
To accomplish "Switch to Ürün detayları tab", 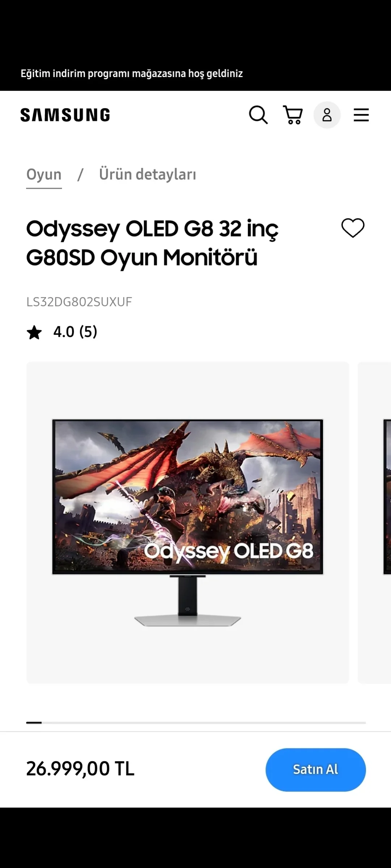I will point(147,174).
